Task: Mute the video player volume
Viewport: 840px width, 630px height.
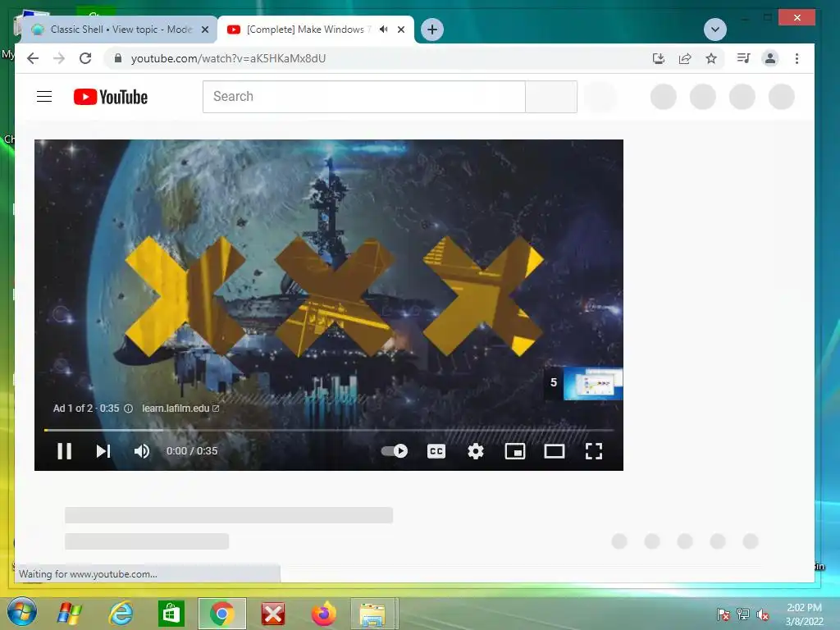Action: pos(142,451)
